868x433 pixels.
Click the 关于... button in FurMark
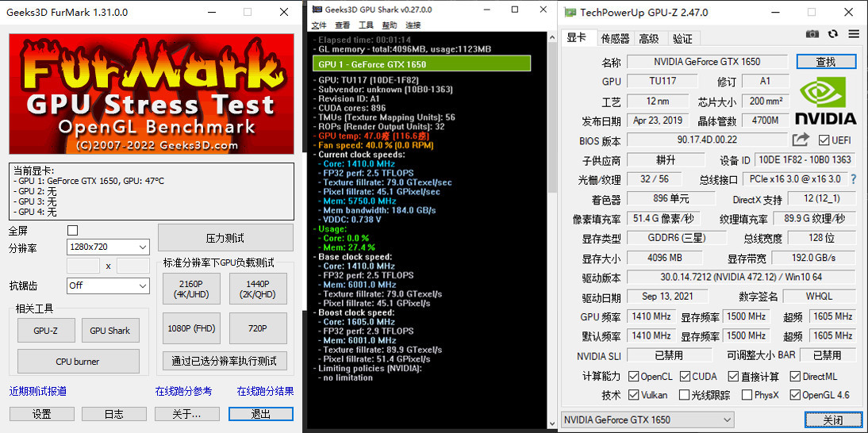pos(187,414)
